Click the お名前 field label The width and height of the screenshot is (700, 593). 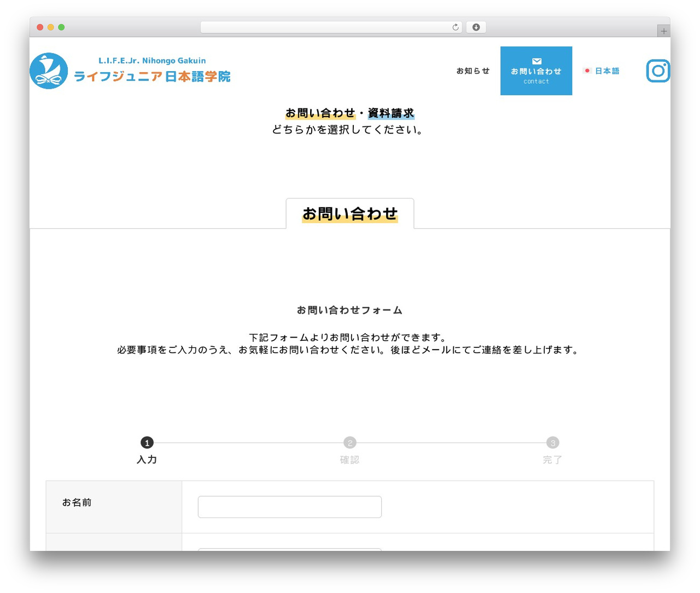pos(77,502)
